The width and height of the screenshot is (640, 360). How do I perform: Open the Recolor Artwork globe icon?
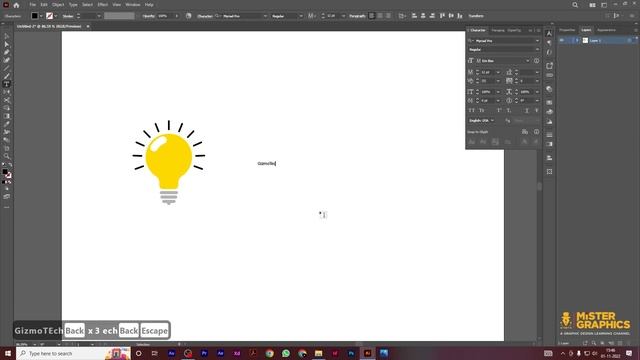tap(188, 16)
